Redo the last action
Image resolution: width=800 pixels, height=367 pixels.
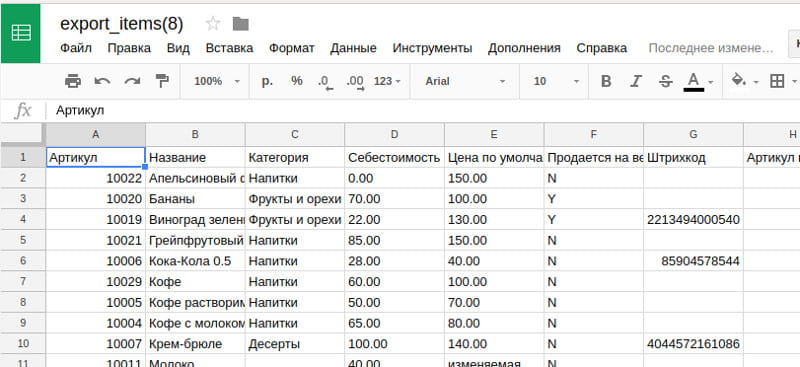(x=132, y=81)
